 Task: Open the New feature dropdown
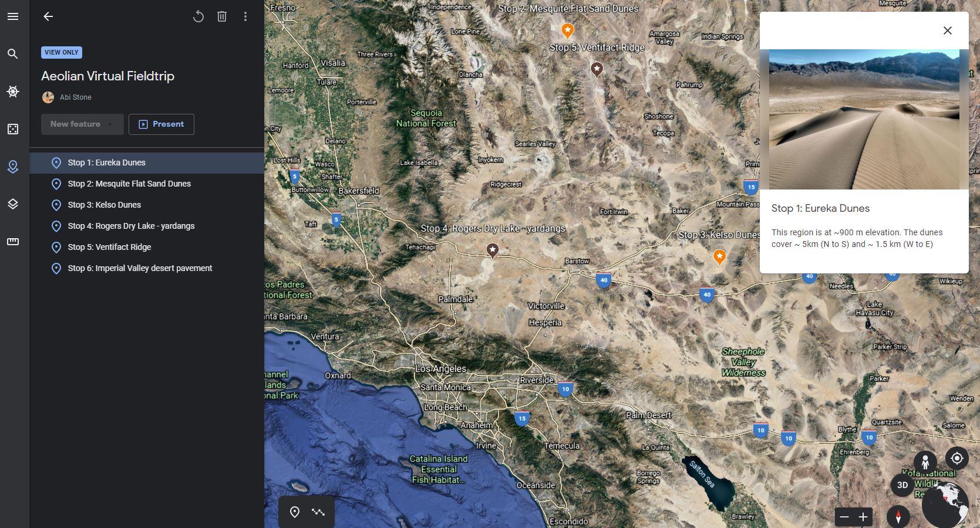pyautogui.click(x=82, y=124)
